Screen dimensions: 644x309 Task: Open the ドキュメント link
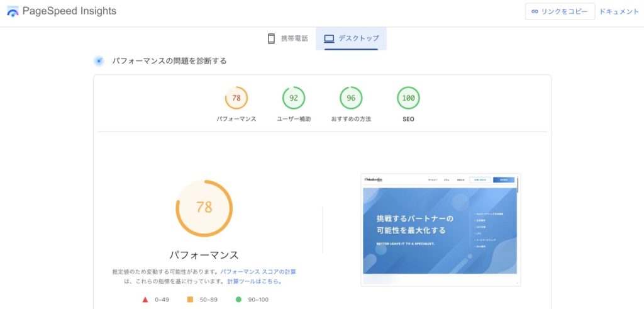(619, 11)
